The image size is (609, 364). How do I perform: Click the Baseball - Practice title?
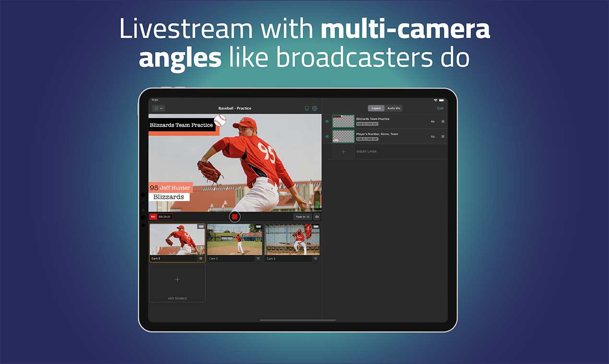point(235,108)
